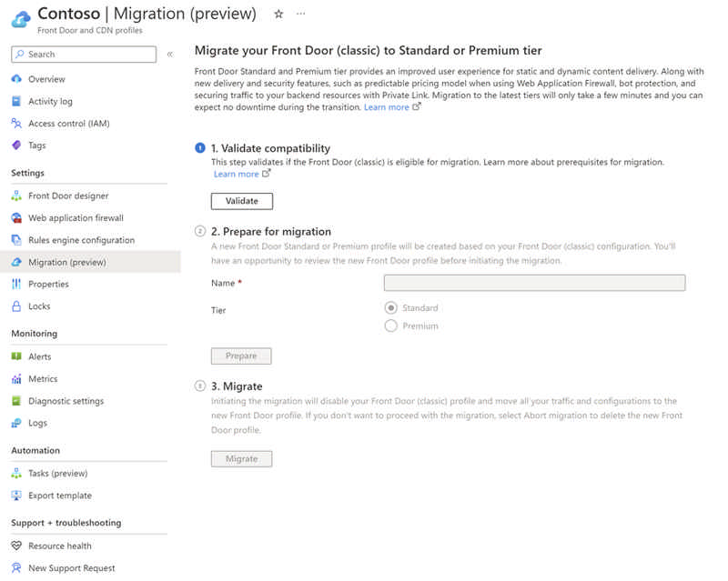The height and width of the screenshot is (581, 728).
Task: Click the Properties icon
Action: 16,284
